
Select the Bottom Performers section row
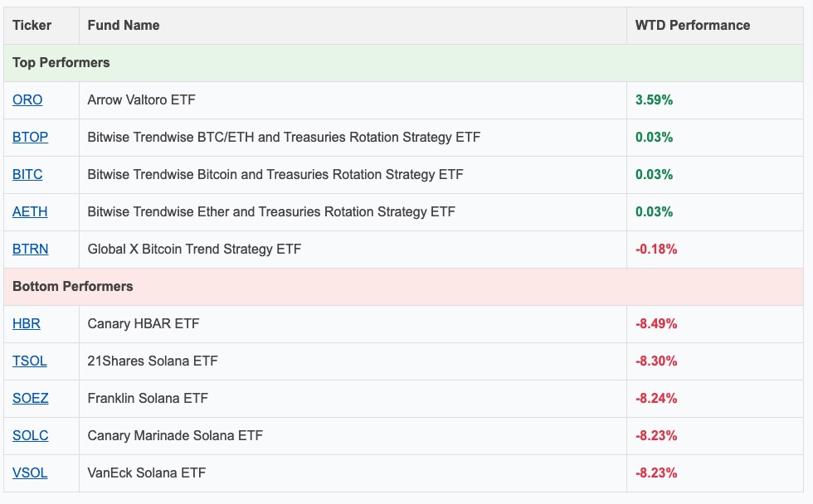pyautogui.click(x=73, y=286)
